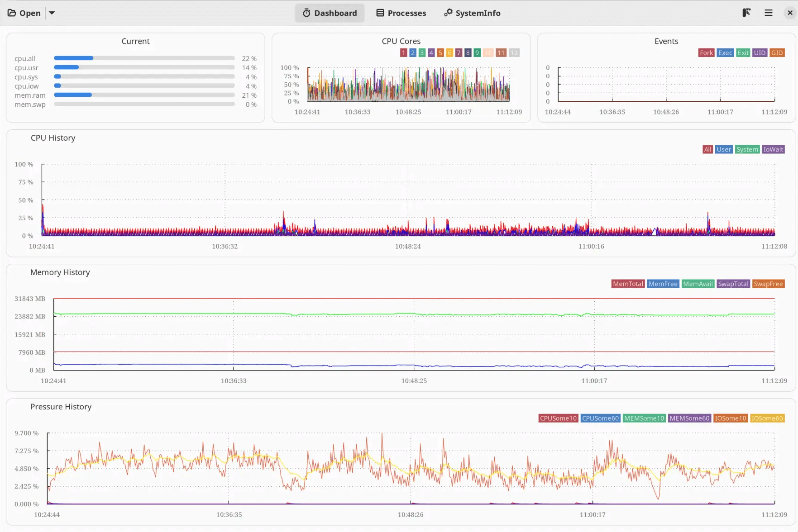Toggle the IoWait series in CPU History

(x=774, y=150)
